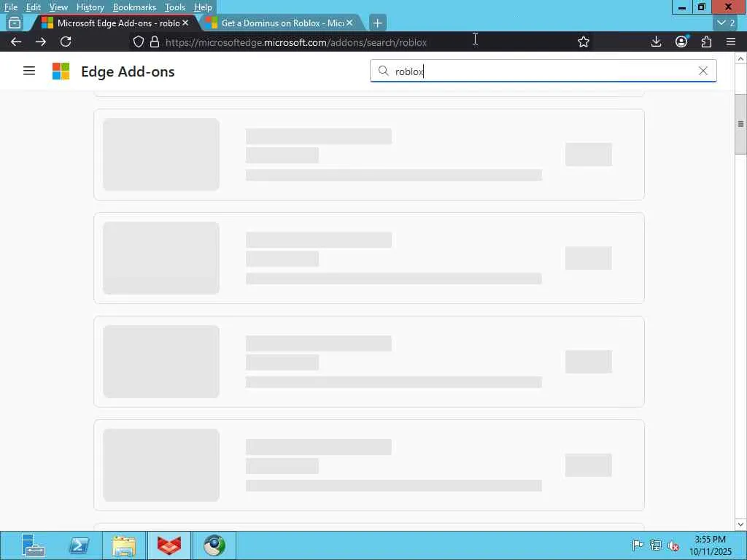
Task: Click the Action Center flag icon
Action: tap(638, 545)
